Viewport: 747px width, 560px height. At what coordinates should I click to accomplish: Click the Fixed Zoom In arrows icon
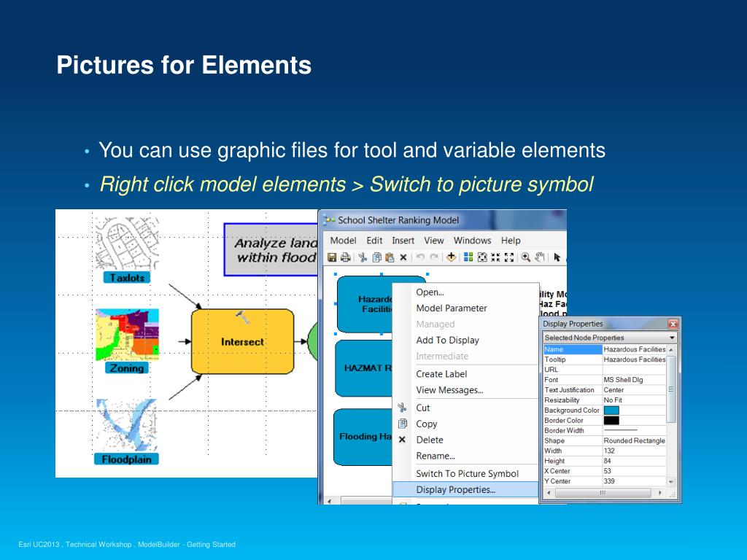click(x=495, y=257)
